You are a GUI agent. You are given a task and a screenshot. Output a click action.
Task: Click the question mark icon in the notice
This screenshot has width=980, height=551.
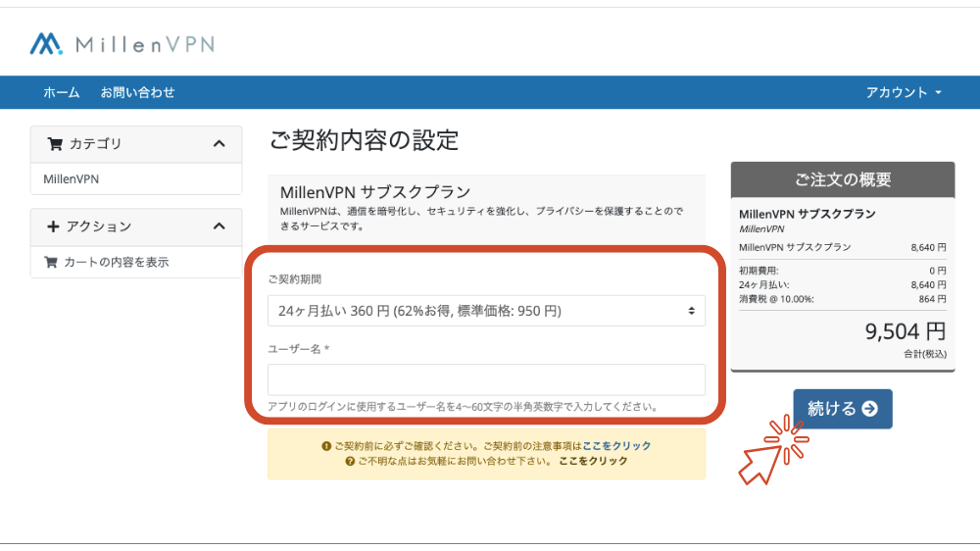350,461
